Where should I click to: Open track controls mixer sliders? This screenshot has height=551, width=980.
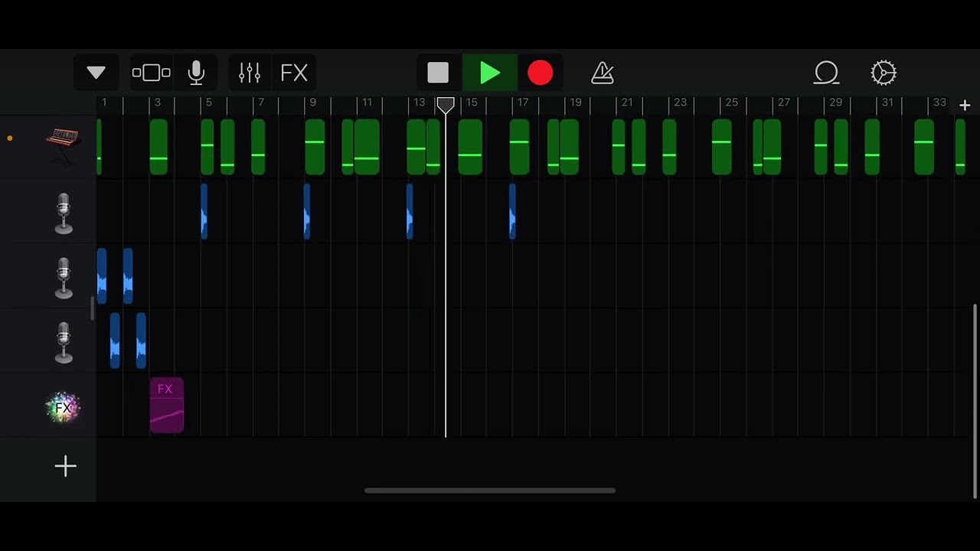250,73
